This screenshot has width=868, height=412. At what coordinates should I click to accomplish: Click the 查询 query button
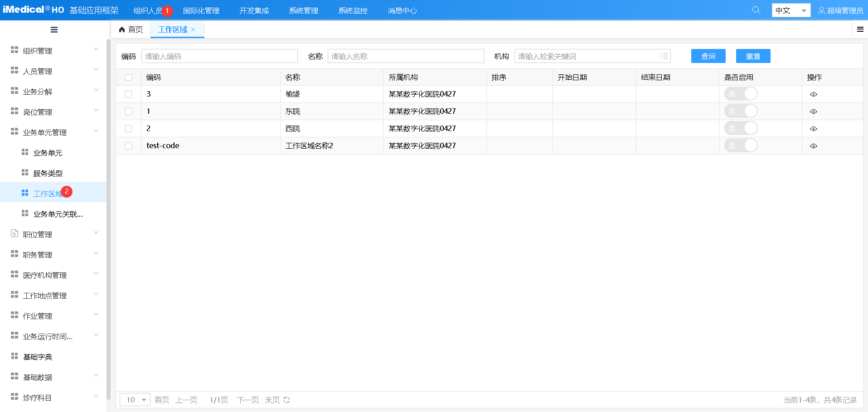(708, 56)
